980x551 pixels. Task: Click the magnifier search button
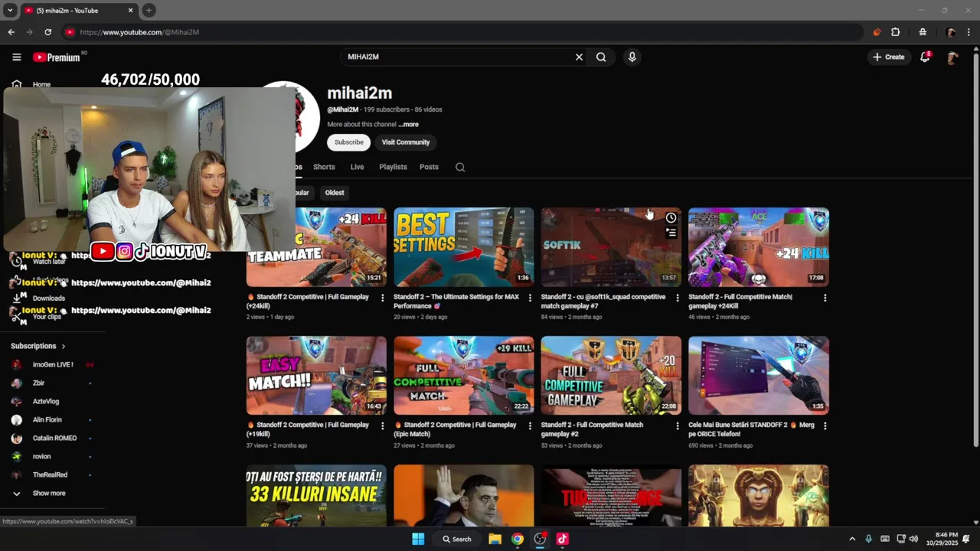601,57
